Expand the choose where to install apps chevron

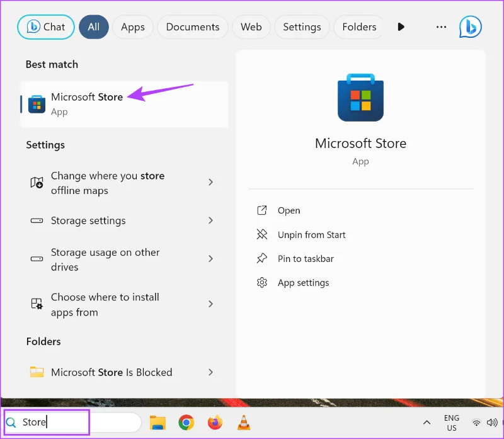pyautogui.click(x=210, y=304)
